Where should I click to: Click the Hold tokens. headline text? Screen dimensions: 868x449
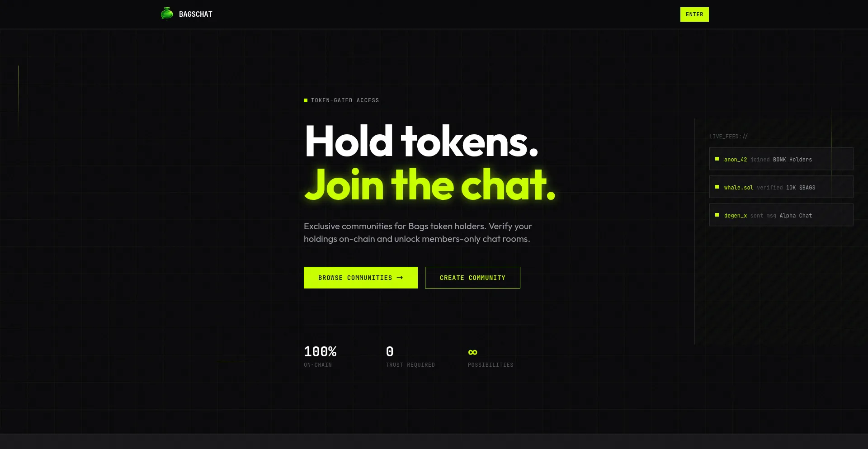pyautogui.click(x=421, y=142)
